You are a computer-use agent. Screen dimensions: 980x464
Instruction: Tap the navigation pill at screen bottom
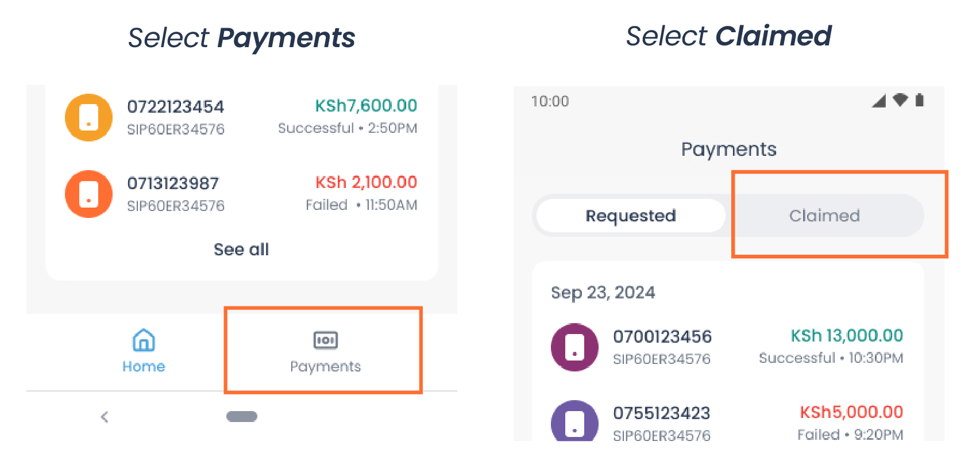pyautogui.click(x=241, y=416)
